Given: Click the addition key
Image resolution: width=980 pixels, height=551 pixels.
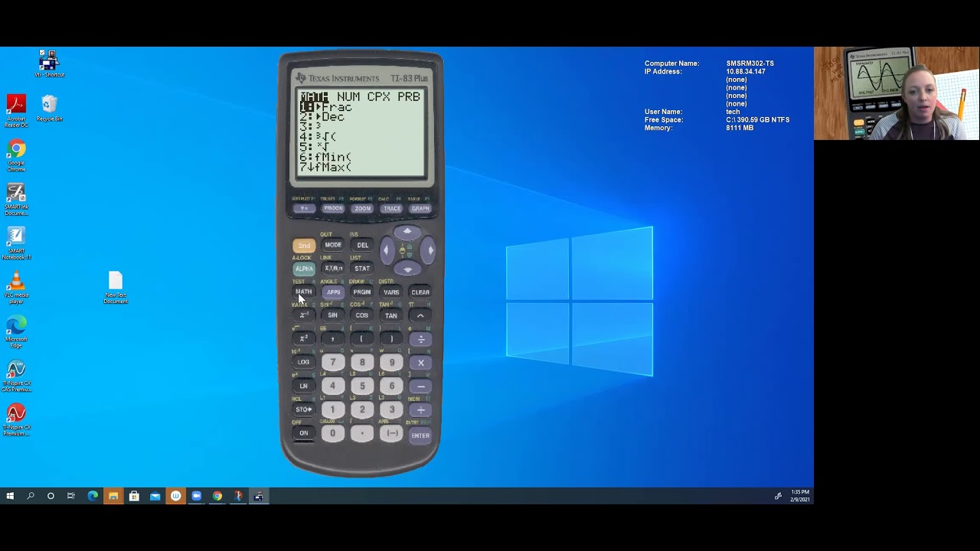Looking at the screenshot, I should pyautogui.click(x=420, y=410).
